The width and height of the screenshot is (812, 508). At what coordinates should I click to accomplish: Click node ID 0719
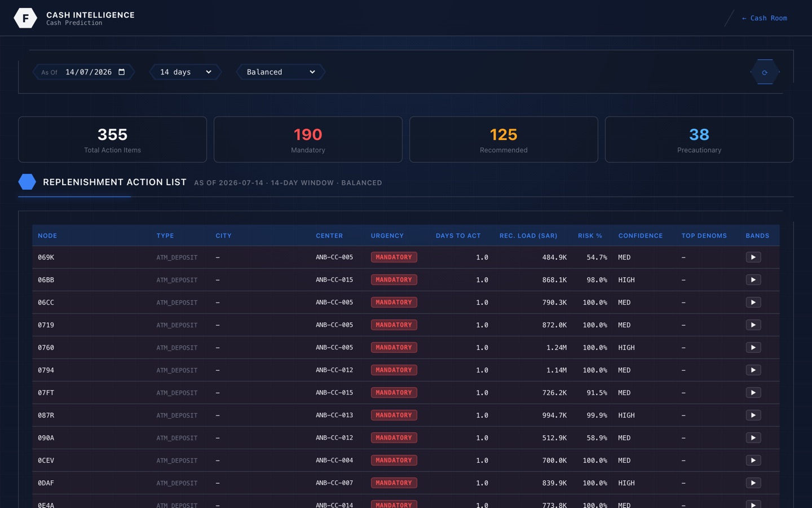46,325
